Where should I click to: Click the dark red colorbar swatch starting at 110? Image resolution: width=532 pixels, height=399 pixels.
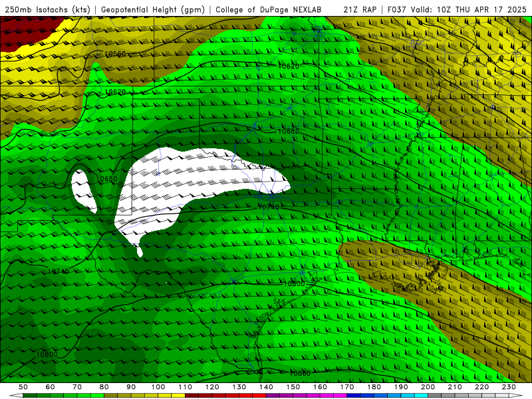[x=192, y=396]
